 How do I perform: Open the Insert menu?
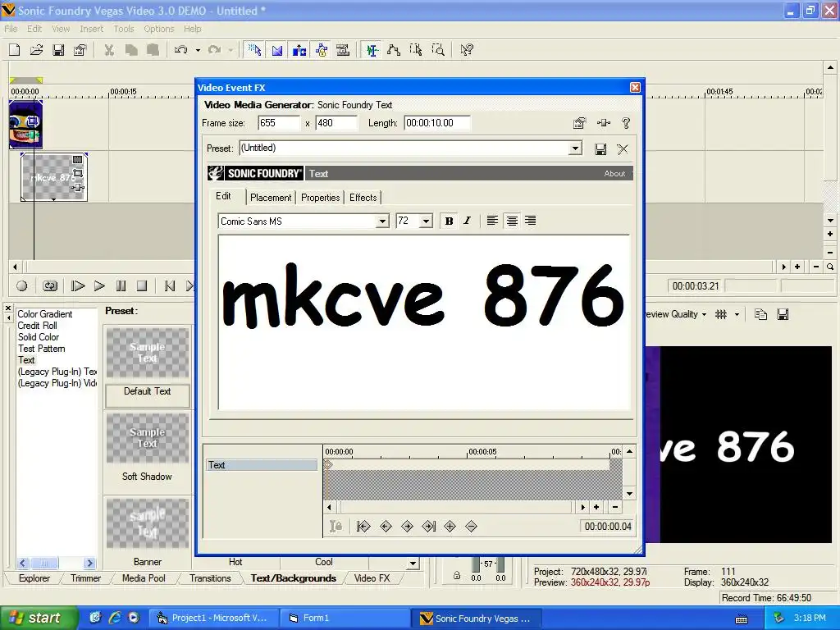click(x=92, y=29)
